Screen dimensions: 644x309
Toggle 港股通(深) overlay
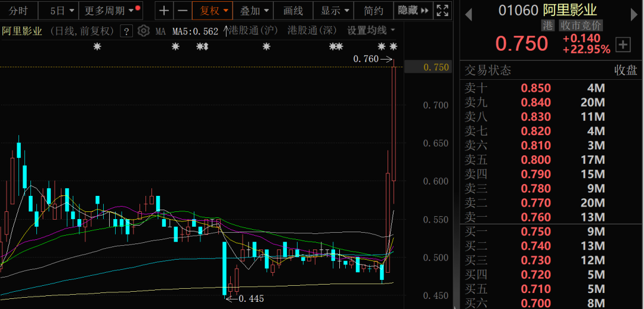[311, 30]
